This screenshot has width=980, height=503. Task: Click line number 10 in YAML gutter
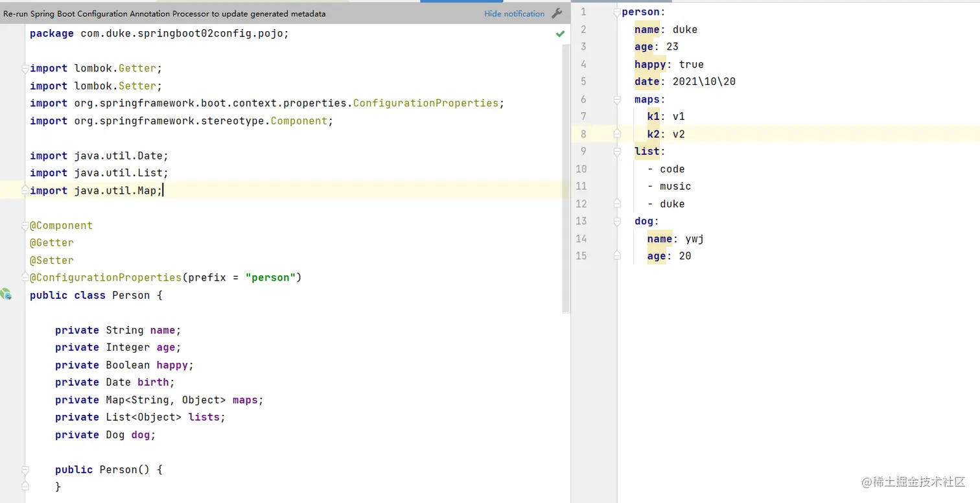[581, 169]
